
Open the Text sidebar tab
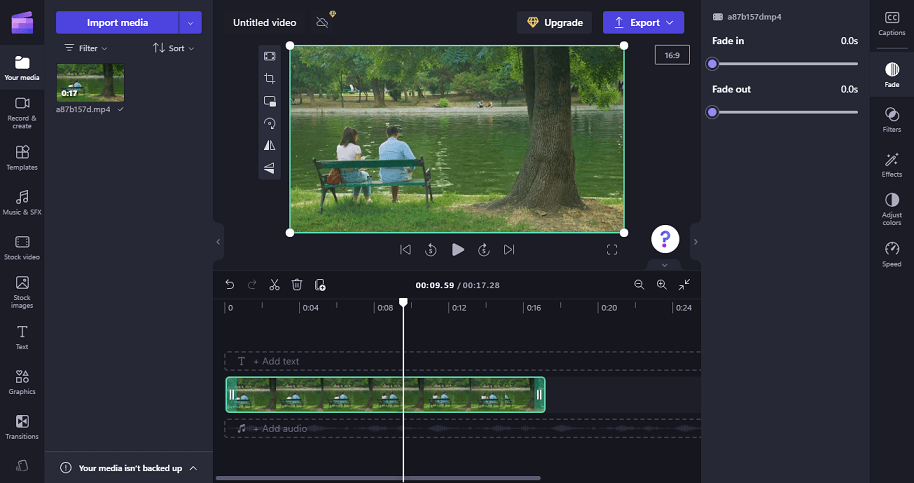pyautogui.click(x=22, y=337)
